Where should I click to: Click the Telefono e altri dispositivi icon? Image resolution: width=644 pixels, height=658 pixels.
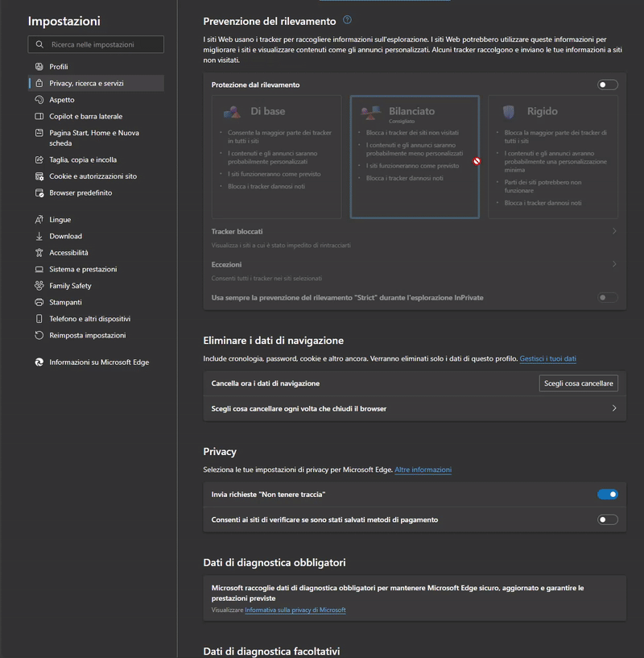[39, 318]
